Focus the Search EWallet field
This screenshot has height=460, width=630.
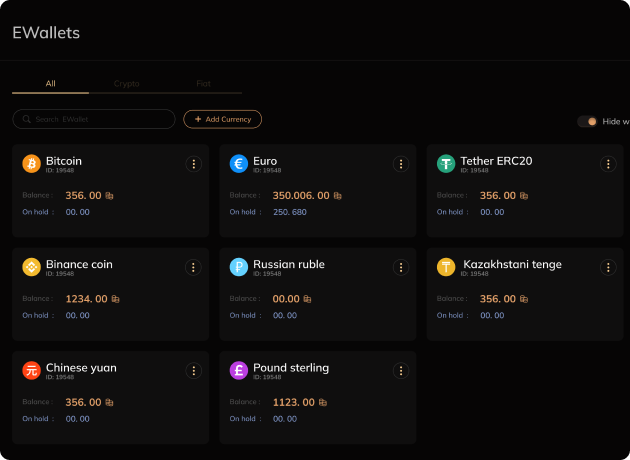tap(100, 119)
